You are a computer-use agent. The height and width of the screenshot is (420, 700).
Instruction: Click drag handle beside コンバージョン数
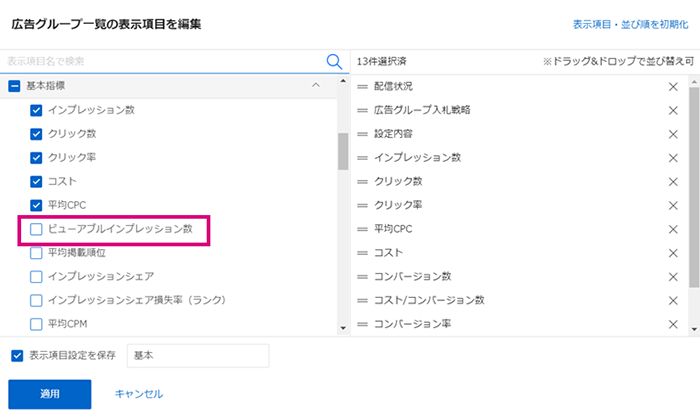click(x=362, y=277)
